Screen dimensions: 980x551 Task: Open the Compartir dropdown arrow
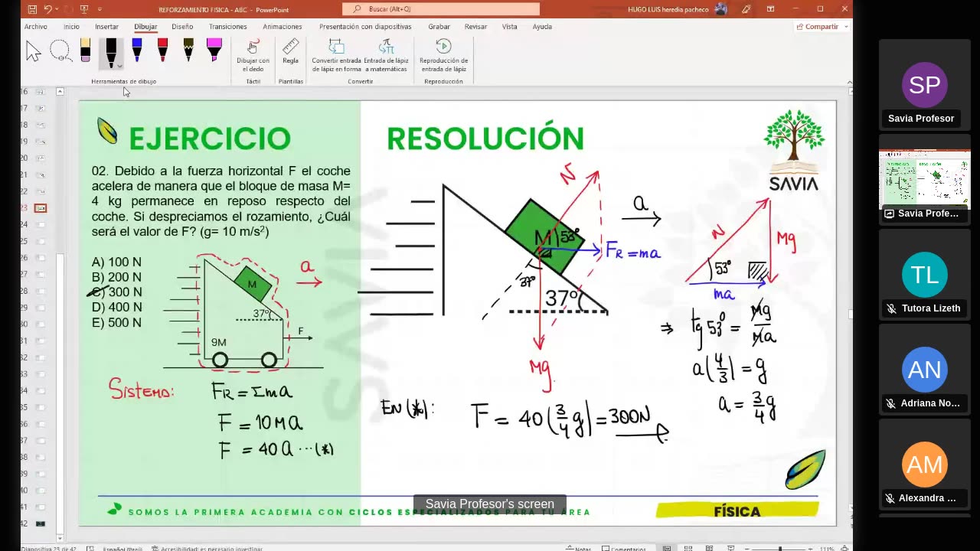pos(844,27)
